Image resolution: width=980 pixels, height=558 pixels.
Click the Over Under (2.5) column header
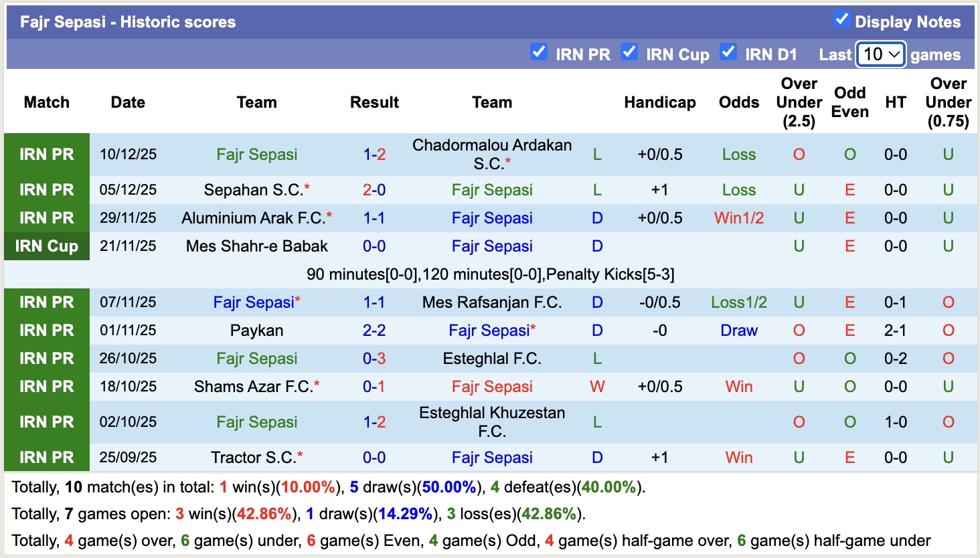(x=799, y=102)
